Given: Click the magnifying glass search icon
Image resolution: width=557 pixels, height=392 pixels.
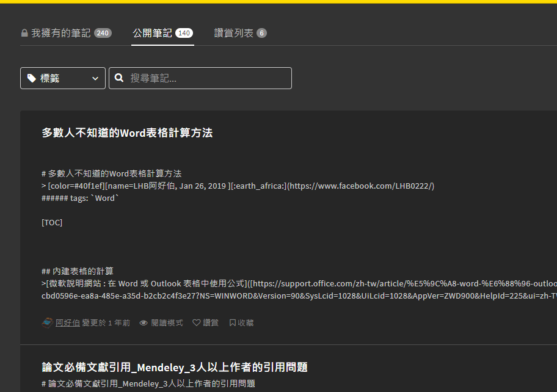Looking at the screenshot, I should (119, 78).
